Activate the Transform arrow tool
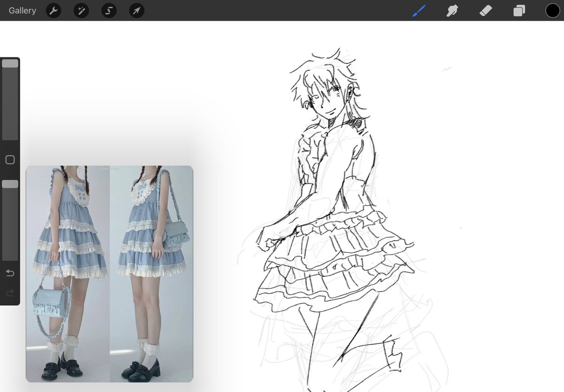This screenshot has height=392, width=564. tap(137, 10)
